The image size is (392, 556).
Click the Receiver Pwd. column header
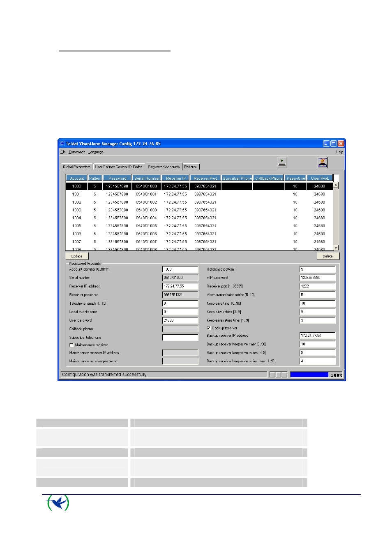coord(205,178)
